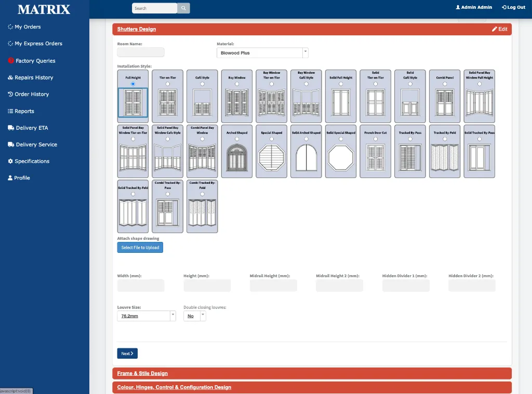Click the Solid Tracked By-Pass illustration

(x=479, y=158)
